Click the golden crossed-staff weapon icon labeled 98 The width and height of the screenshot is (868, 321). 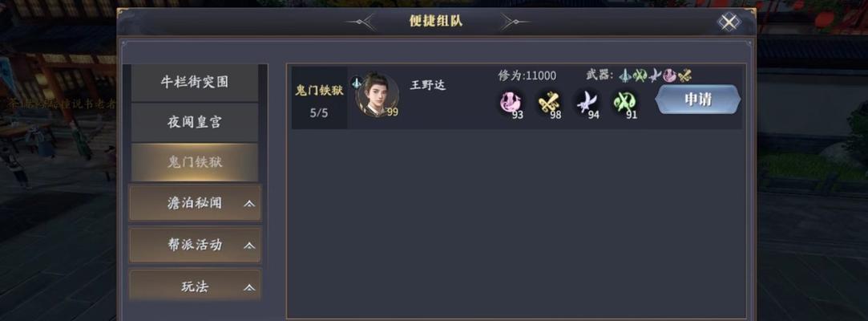pos(548,103)
